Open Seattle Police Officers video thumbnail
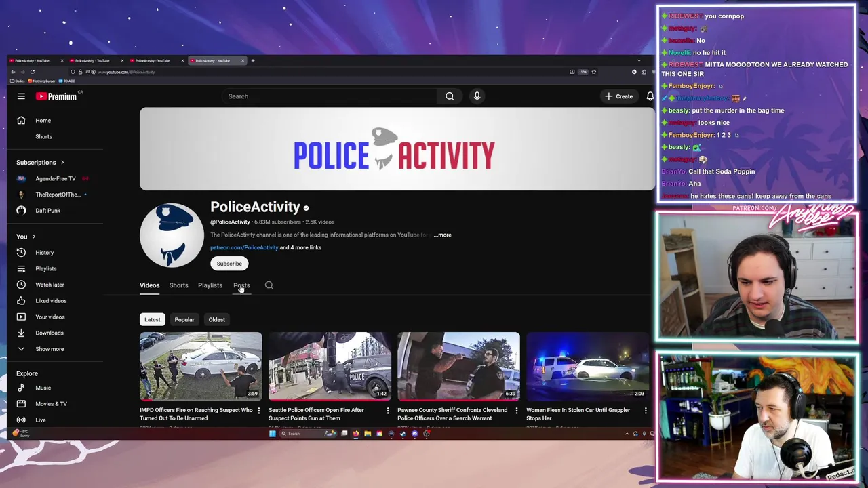Screen dimensions: 868x488 pos(330,366)
